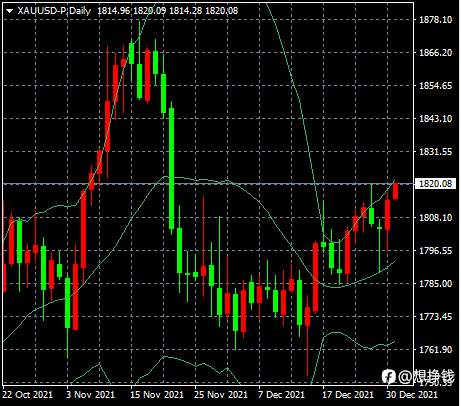461x406 pixels.
Task: Click the 15 Nov 2021 date label
Action: pos(157,395)
